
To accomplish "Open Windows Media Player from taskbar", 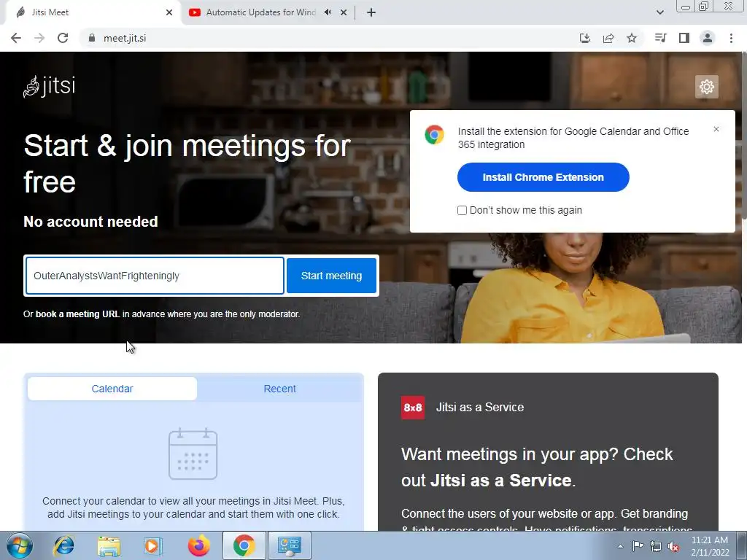I will (153, 545).
